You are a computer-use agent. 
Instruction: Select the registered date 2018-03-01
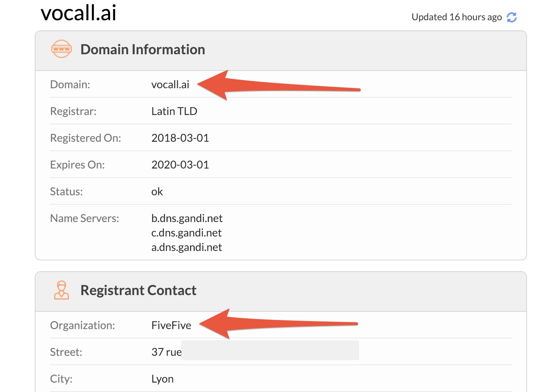[180, 138]
